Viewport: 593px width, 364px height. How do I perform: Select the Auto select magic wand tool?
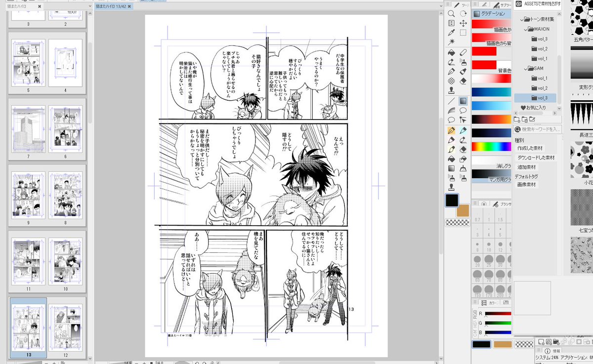point(451,42)
